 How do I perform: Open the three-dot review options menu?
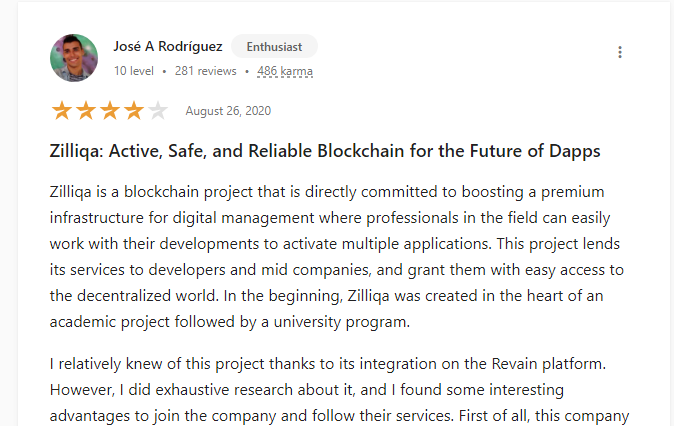(x=620, y=53)
